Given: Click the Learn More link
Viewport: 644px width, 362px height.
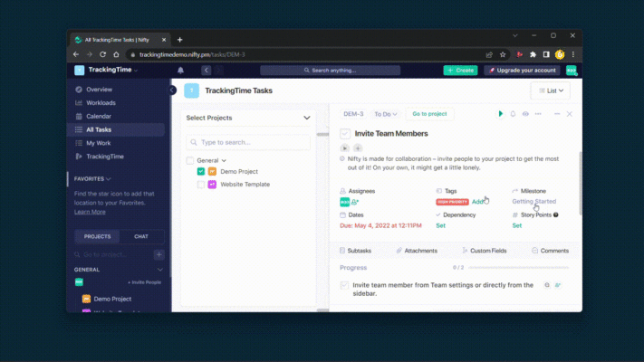Looking at the screenshot, I should (90, 212).
